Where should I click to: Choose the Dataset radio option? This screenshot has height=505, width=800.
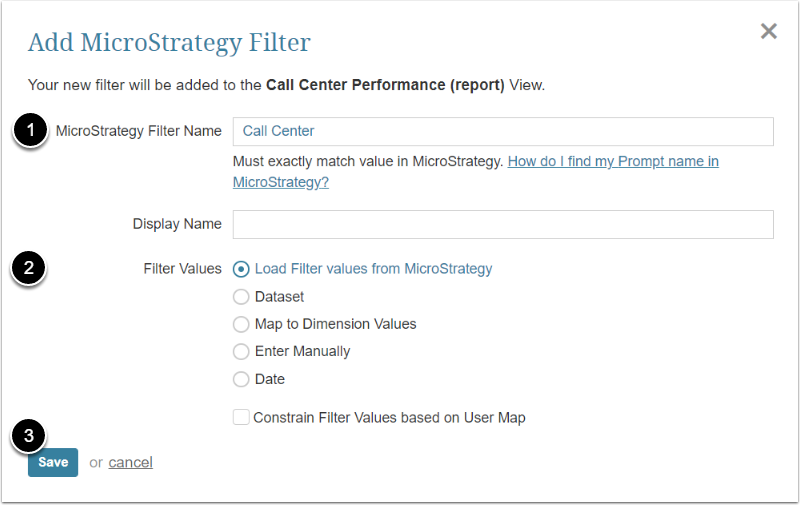pos(241,297)
